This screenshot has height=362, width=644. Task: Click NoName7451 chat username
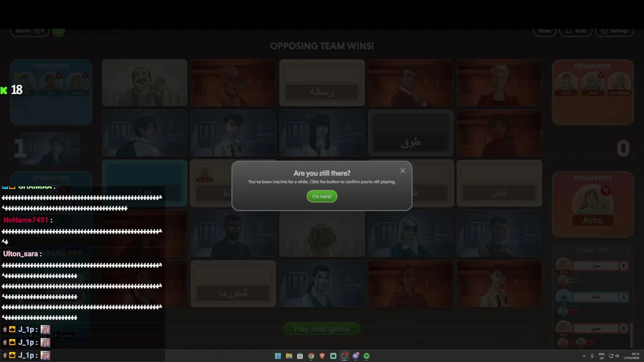(x=26, y=220)
